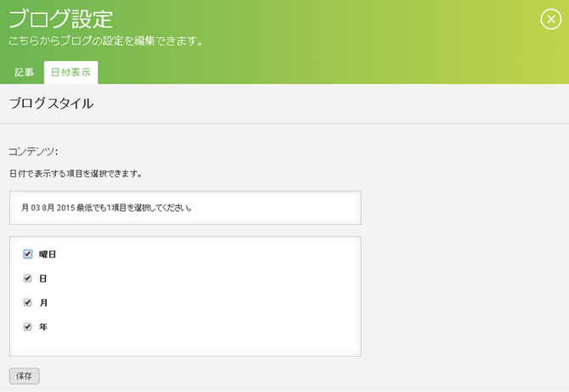Disable the 年 checkbox
This screenshot has width=569, height=392.
[x=27, y=327]
